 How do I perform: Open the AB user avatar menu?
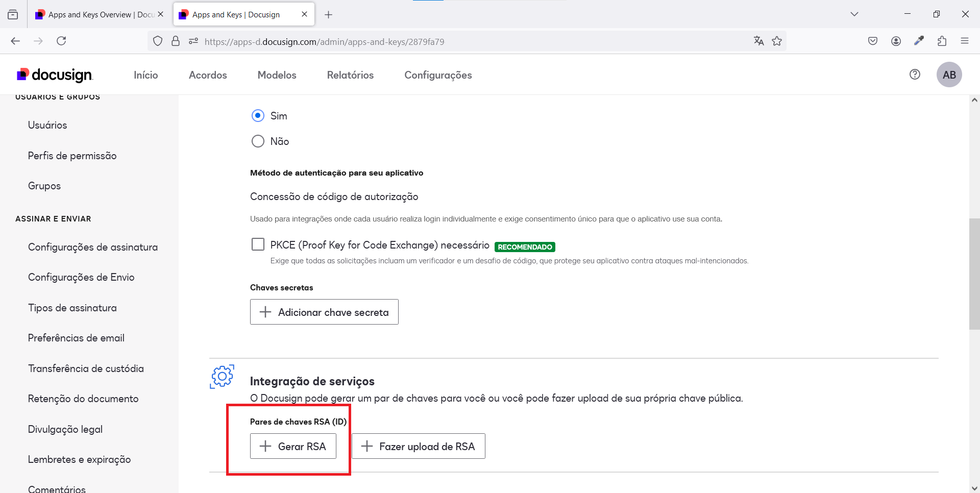[949, 75]
